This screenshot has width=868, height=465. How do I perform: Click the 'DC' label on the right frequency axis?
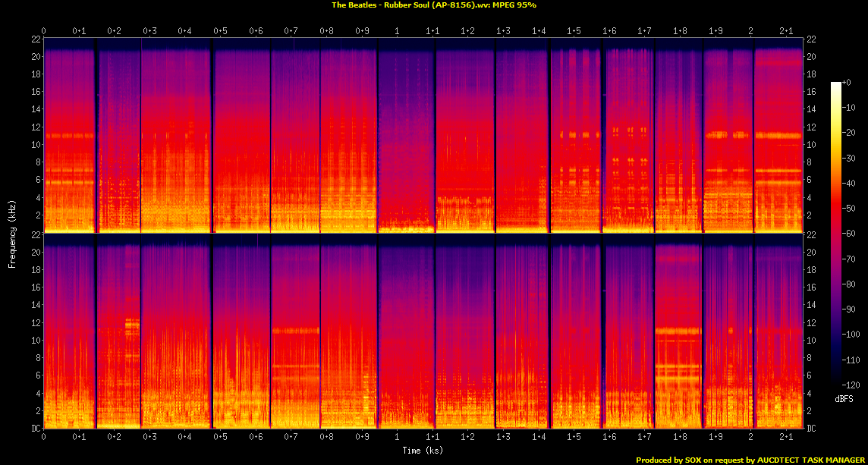(811, 429)
